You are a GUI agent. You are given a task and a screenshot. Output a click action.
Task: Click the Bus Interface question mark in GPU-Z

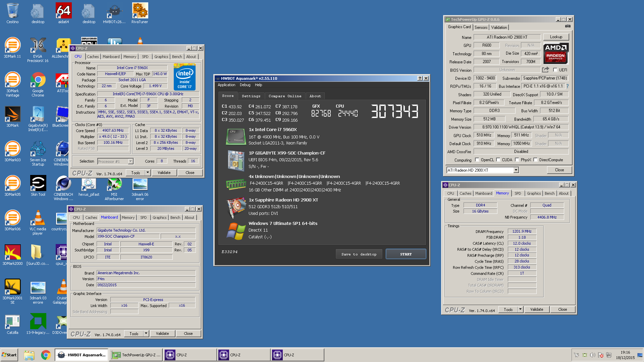point(568,86)
